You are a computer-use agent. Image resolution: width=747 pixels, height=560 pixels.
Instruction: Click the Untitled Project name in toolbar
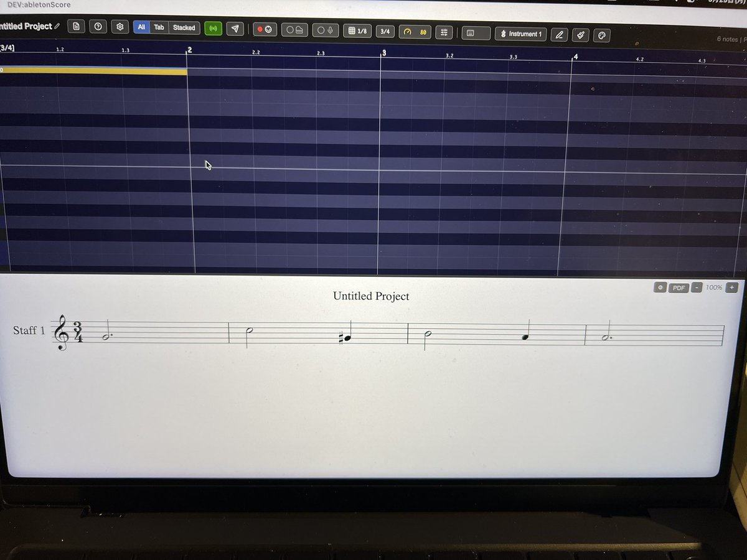(26, 26)
